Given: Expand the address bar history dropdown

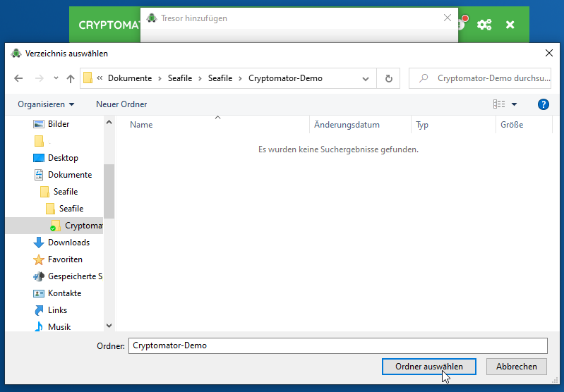Looking at the screenshot, I should 366,79.
